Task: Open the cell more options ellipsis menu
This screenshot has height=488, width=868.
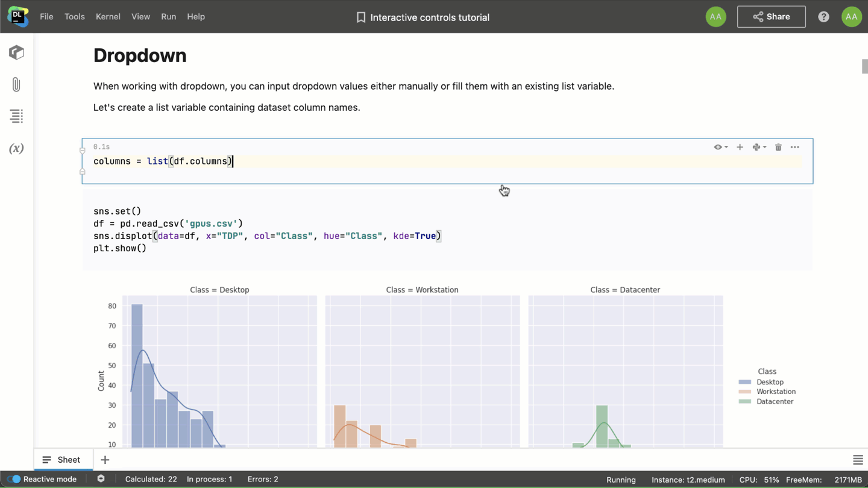Action: click(x=795, y=147)
